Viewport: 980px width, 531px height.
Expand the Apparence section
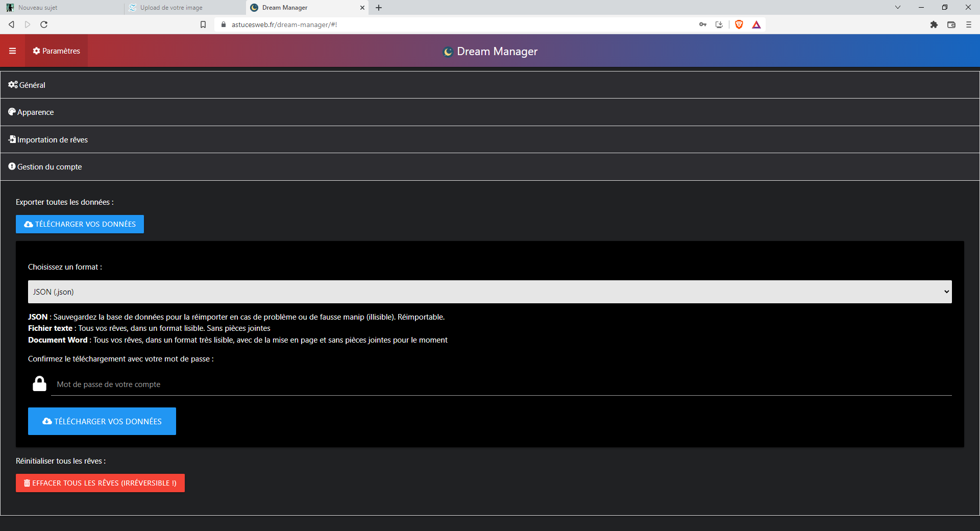tap(490, 112)
